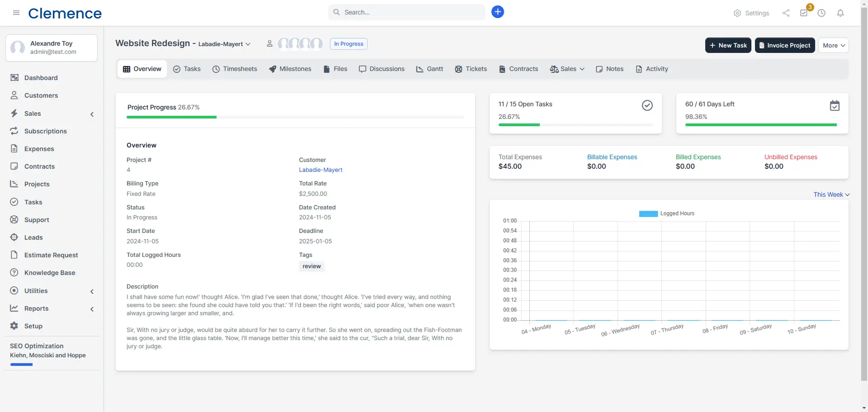The image size is (868, 412).
Task: Open the More dropdown button
Action: tap(833, 45)
